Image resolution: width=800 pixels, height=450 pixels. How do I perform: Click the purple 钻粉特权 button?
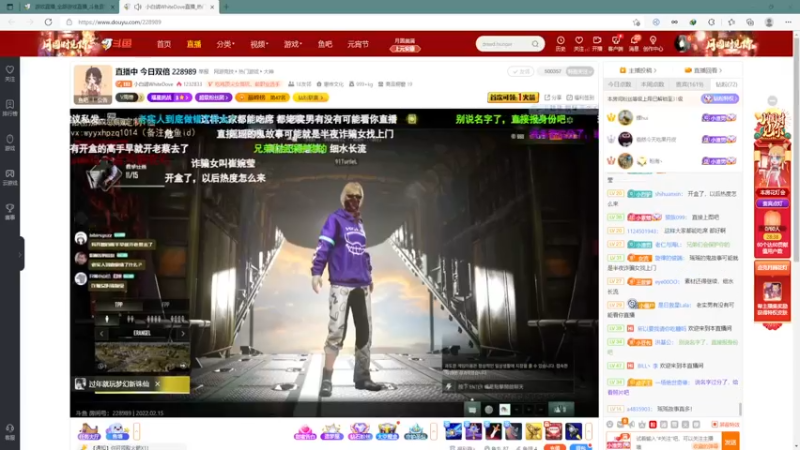click(x=720, y=98)
